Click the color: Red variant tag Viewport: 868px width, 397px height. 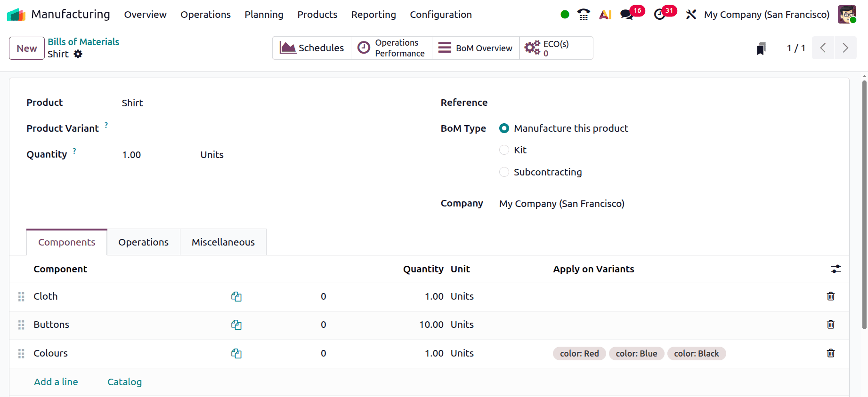pos(579,354)
